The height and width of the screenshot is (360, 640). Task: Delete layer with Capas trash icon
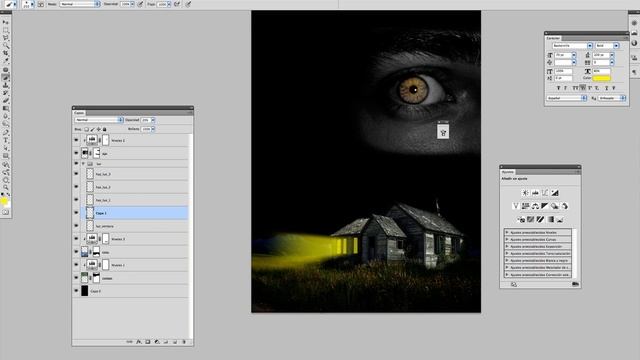[x=184, y=342]
